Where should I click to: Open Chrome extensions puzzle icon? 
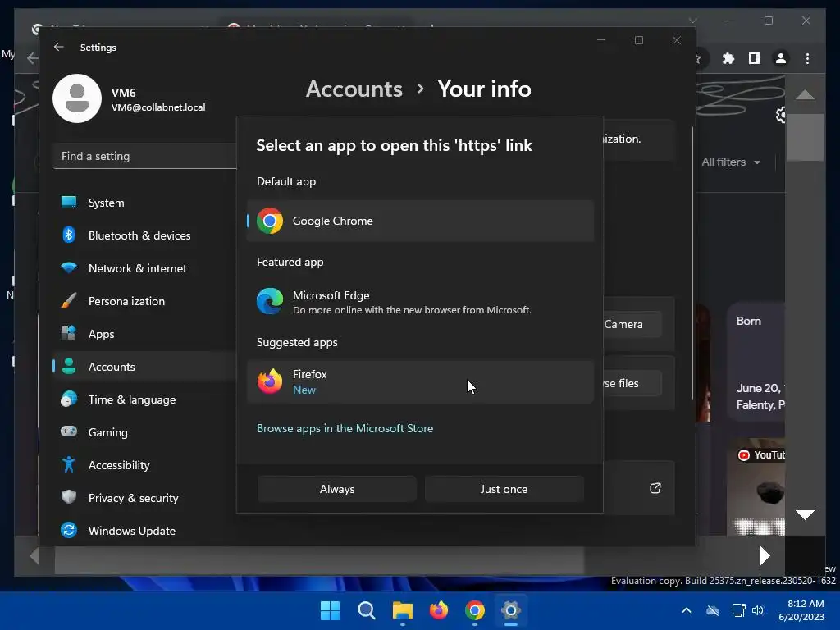pyautogui.click(x=728, y=58)
